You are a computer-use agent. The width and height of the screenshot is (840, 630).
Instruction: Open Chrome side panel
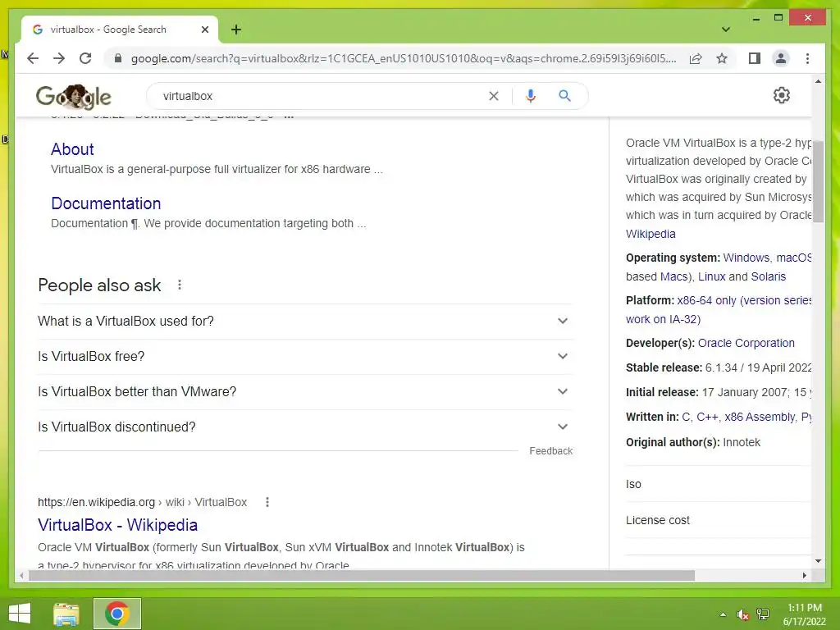click(755, 58)
